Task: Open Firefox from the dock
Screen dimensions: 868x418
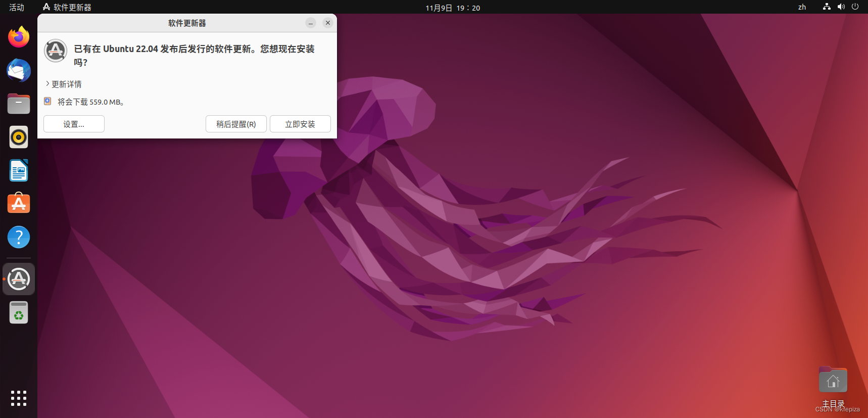Action: pyautogui.click(x=19, y=37)
